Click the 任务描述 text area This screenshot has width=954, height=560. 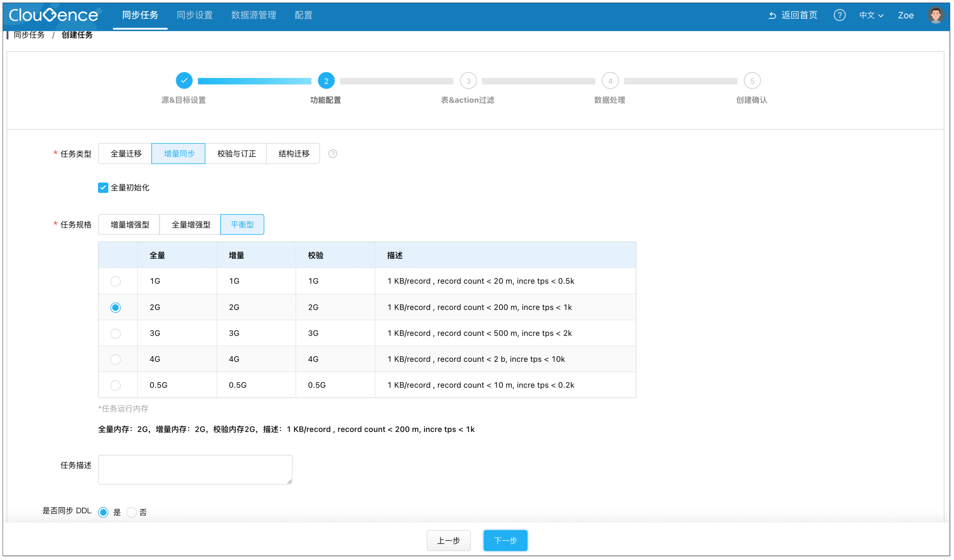pyautogui.click(x=195, y=470)
